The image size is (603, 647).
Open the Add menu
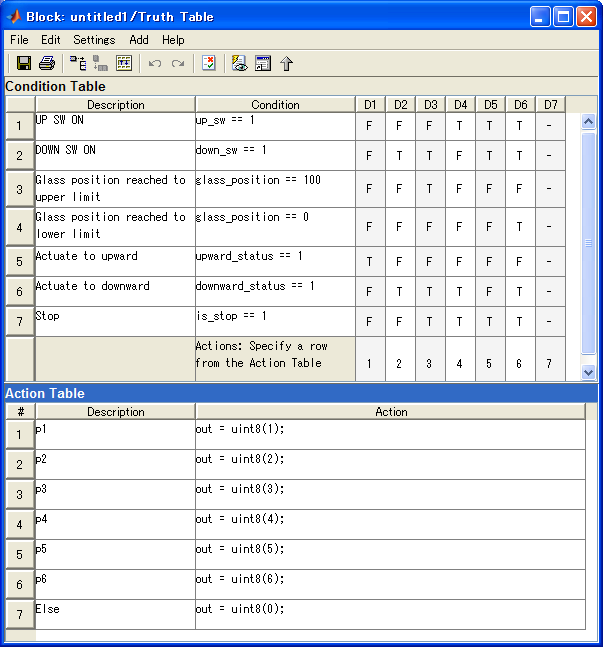pos(139,40)
